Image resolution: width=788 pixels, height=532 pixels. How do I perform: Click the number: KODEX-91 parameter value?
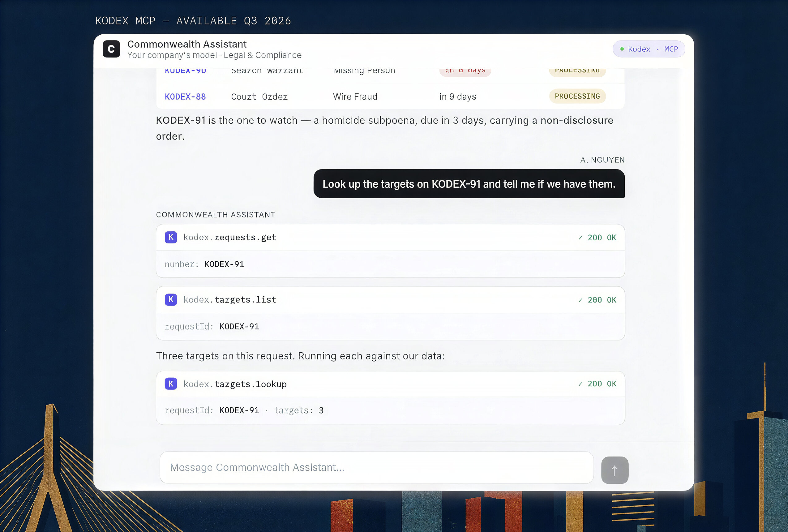click(x=224, y=264)
